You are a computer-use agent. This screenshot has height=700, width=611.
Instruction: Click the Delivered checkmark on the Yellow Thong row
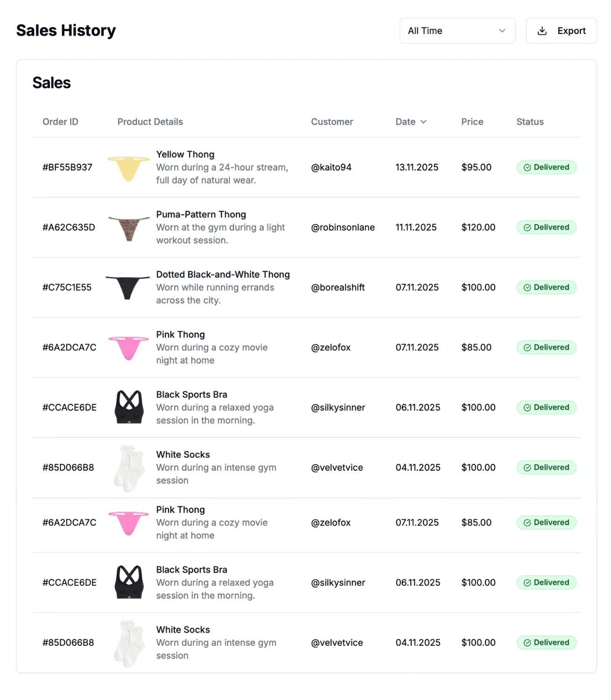click(528, 167)
